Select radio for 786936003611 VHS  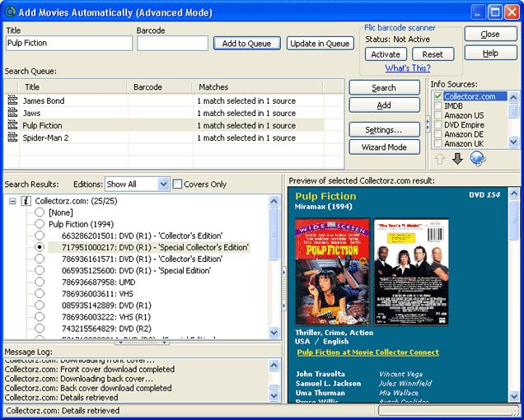click(x=40, y=294)
